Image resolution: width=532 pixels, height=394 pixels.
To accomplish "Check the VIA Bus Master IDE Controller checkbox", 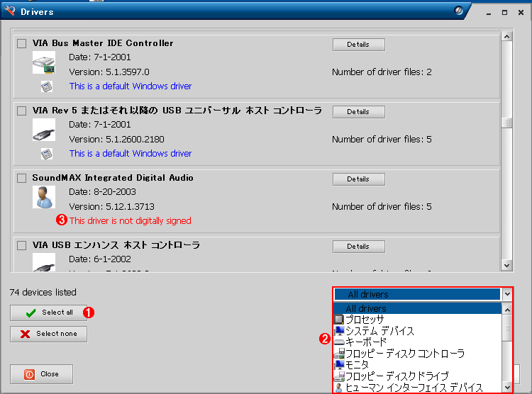I will 22,43.
